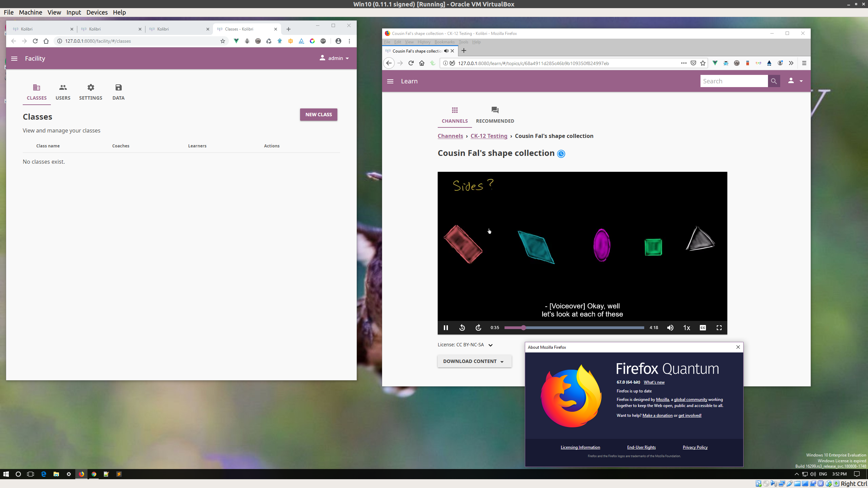
Task: Open Firefox page actions three dots
Action: pos(684,63)
